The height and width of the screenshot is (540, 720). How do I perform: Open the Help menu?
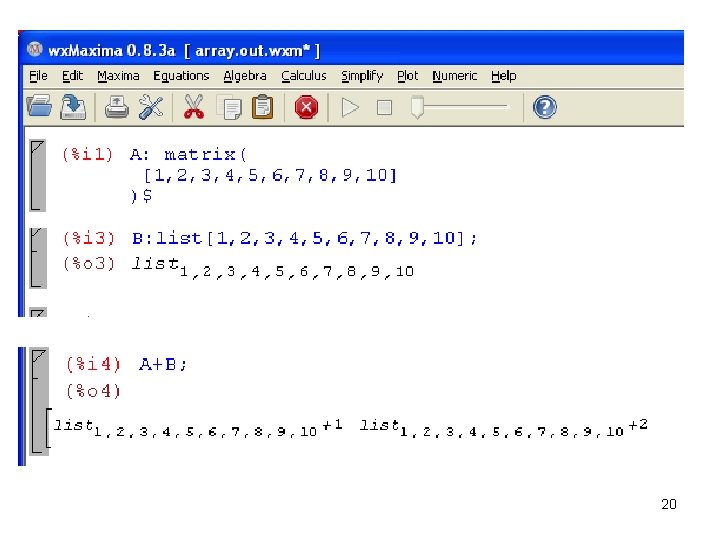tap(504, 76)
